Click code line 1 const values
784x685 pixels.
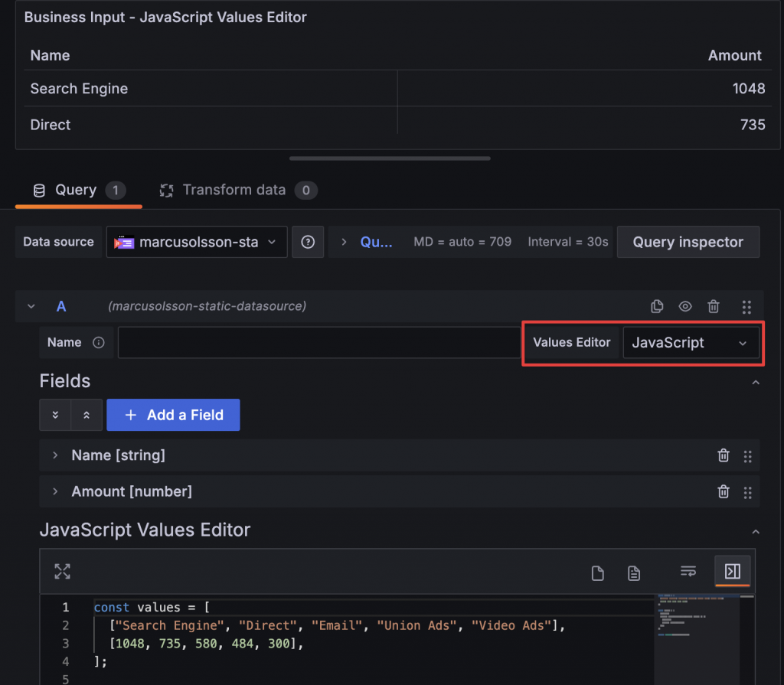(x=152, y=607)
